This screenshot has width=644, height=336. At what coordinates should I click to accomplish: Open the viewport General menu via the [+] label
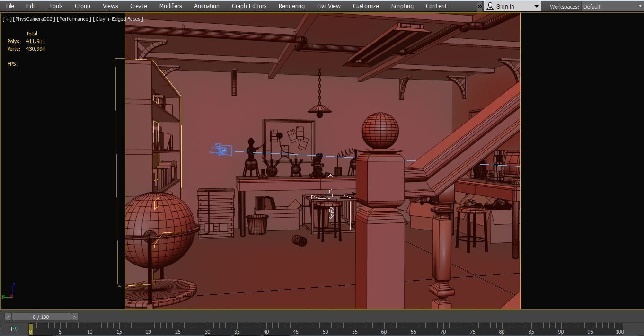6,19
